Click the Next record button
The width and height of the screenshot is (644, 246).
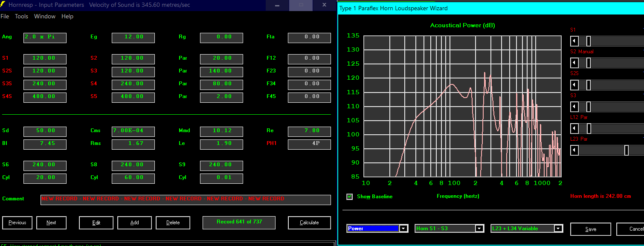51,223
